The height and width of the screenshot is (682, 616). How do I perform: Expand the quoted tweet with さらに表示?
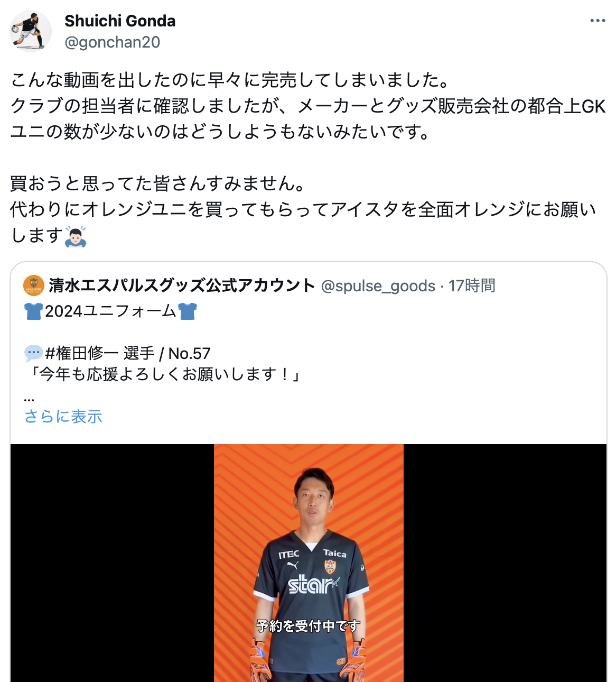(x=63, y=417)
